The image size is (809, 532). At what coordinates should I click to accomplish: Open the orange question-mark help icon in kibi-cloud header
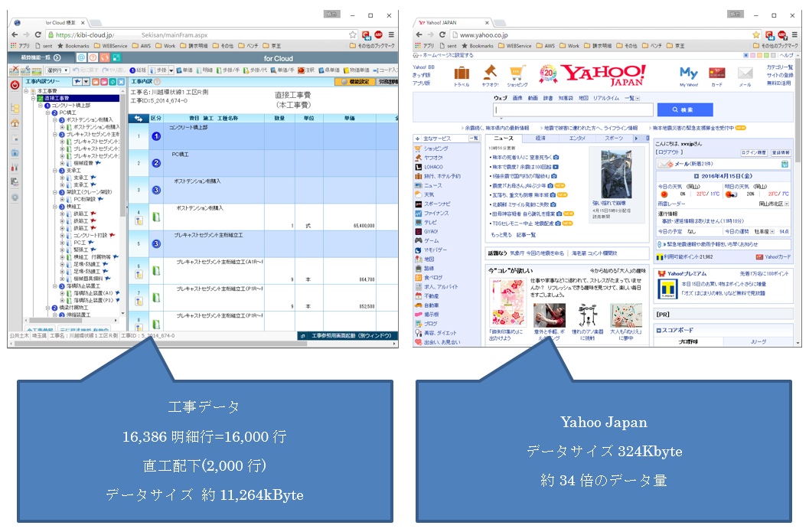pos(93,57)
